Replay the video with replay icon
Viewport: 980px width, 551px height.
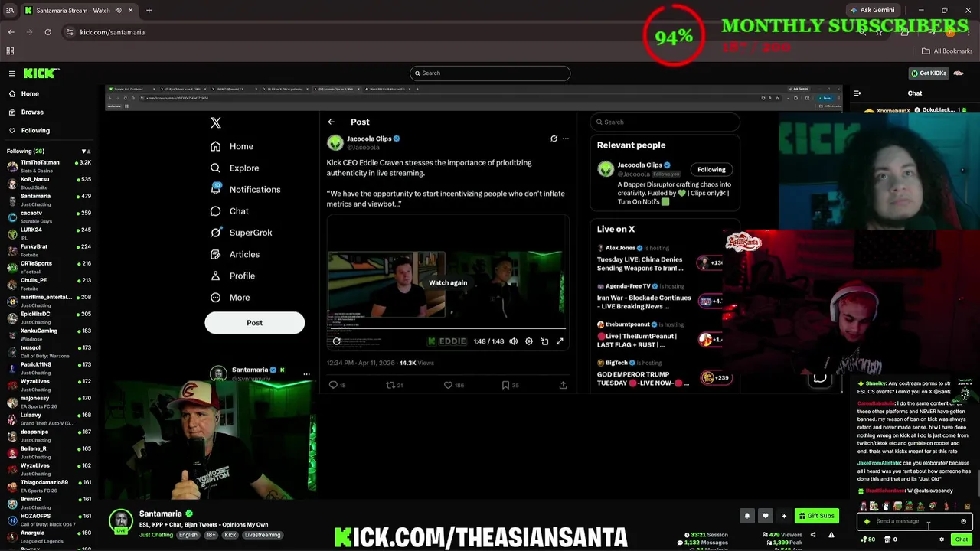click(x=336, y=341)
